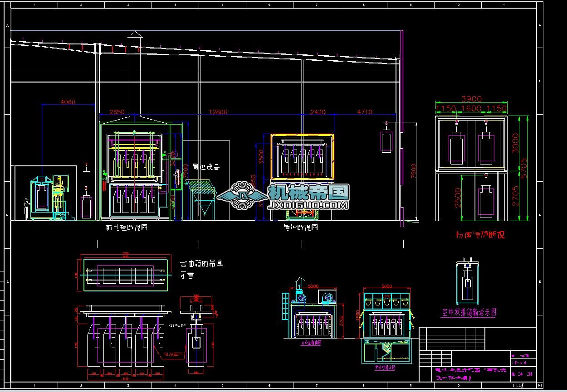Viewport: 567px width, 392px height.
Task: Select the 2420 dimension text
Action: tap(318, 112)
